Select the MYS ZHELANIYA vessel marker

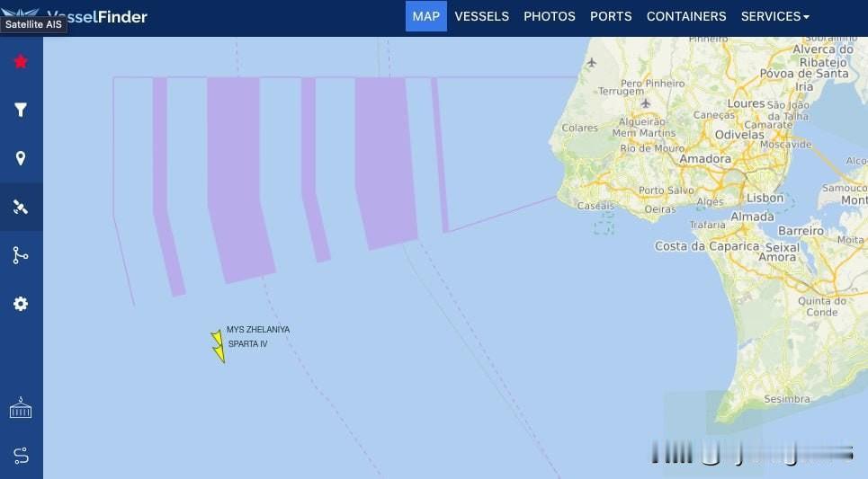click(x=217, y=338)
